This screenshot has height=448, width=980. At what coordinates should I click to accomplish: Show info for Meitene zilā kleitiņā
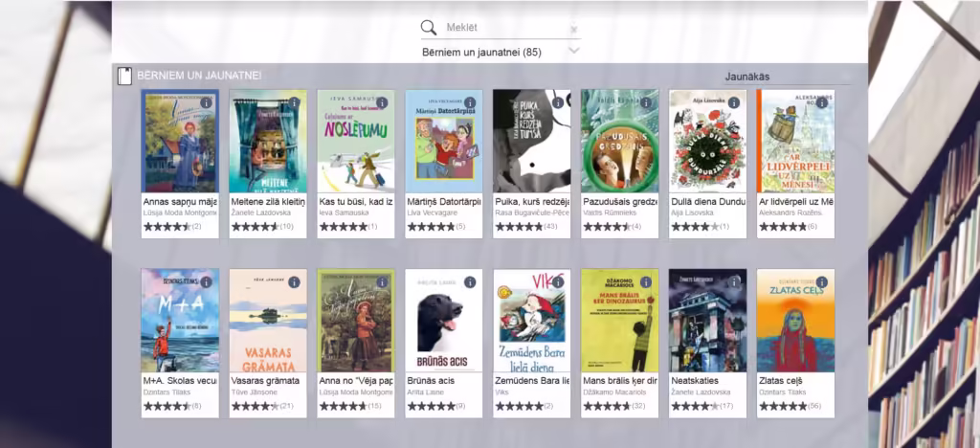[x=295, y=102]
